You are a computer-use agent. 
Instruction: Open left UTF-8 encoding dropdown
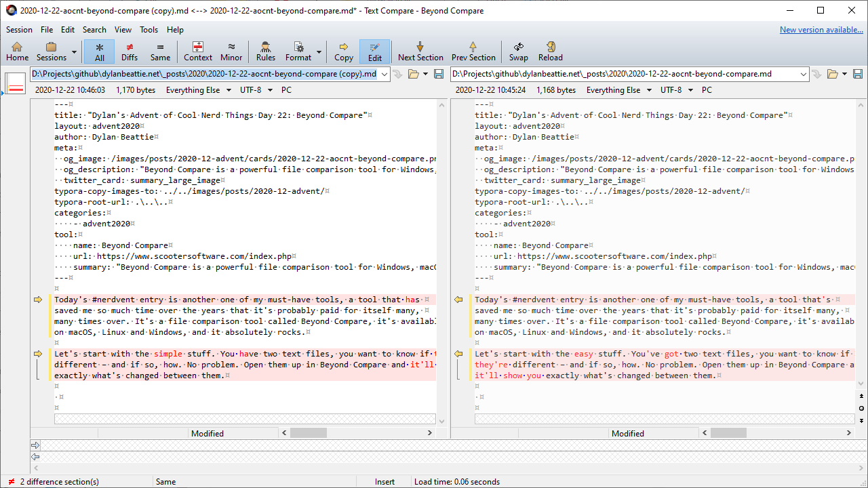(257, 90)
